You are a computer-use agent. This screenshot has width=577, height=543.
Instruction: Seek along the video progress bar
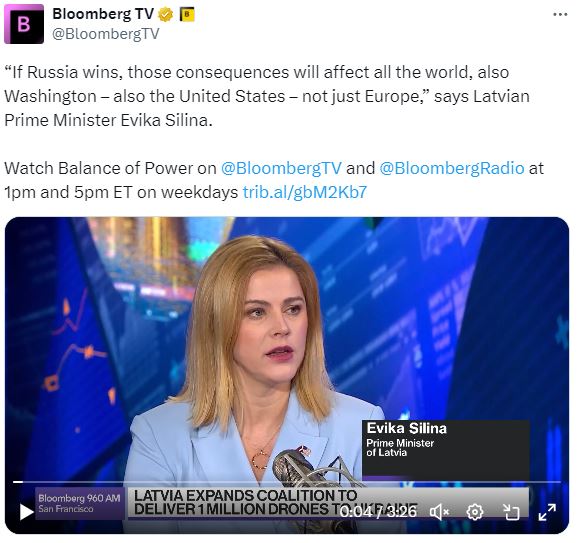pyautogui.click(x=287, y=482)
